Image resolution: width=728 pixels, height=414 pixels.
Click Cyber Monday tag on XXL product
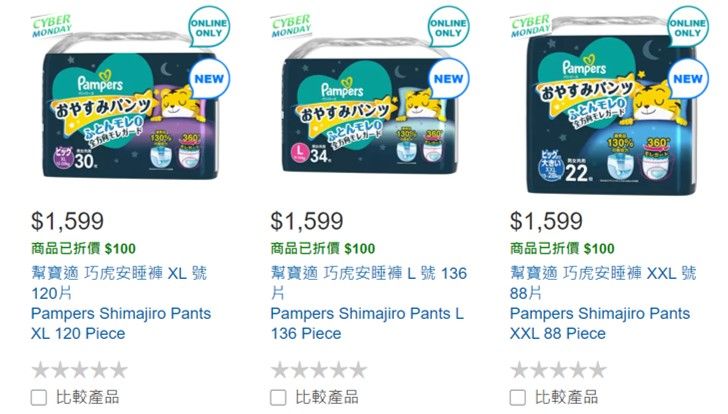[530, 26]
